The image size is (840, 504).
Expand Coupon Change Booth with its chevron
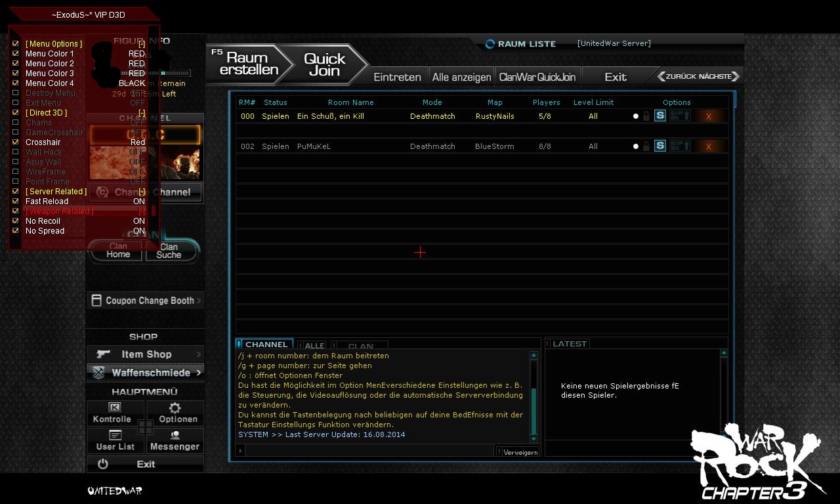pos(199,301)
